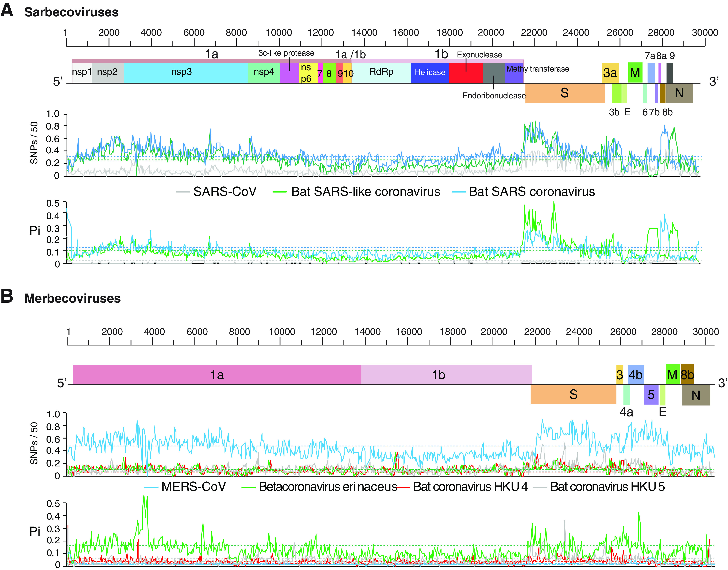Click the nsp1 block in Sarbecoviruses map
This screenshot has width=728, height=570.
click(x=82, y=73)
